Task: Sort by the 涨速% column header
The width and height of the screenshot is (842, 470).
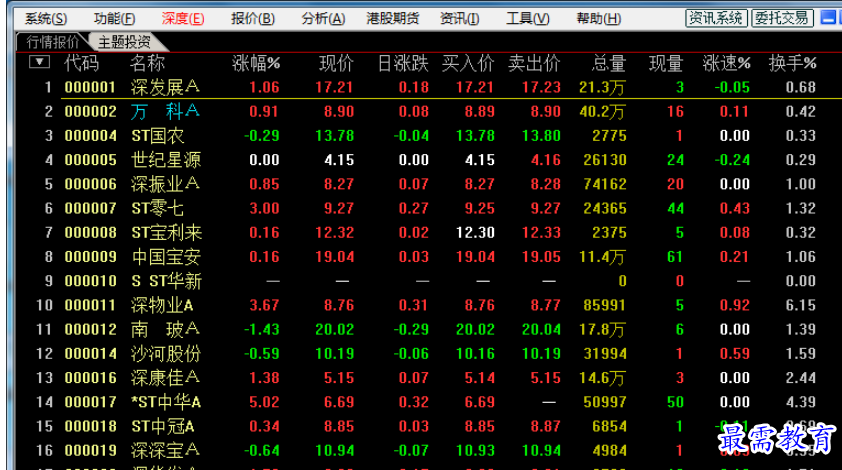Action: [726, 63]
